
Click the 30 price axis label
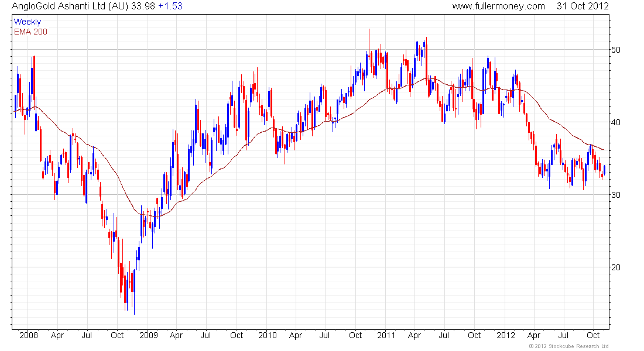pos(616,195)
